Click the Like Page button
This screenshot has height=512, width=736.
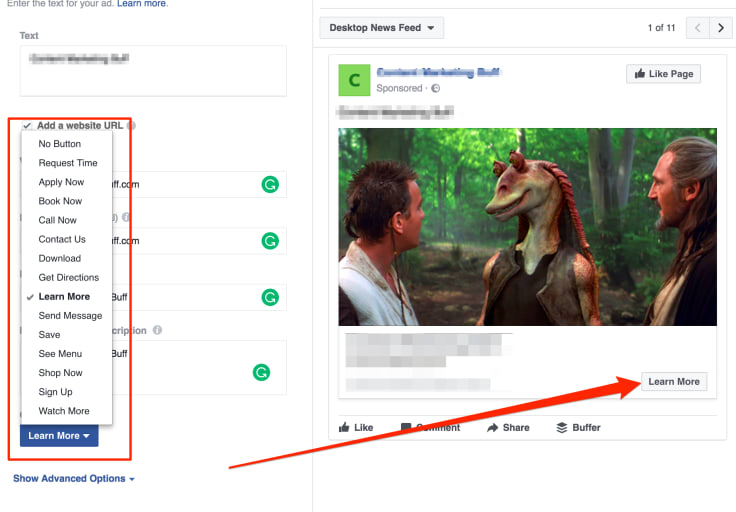[x=663, y=74]
